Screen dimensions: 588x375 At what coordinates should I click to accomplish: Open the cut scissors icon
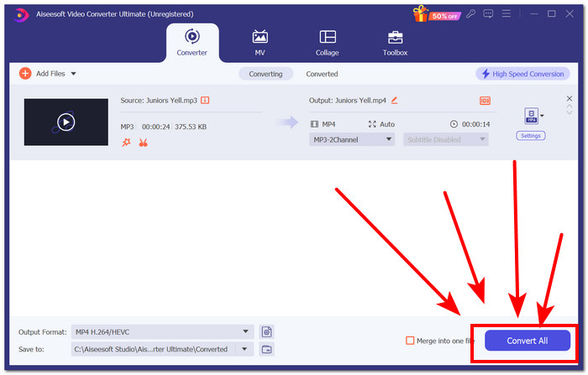pyautogui.click(x=143, y=143)
